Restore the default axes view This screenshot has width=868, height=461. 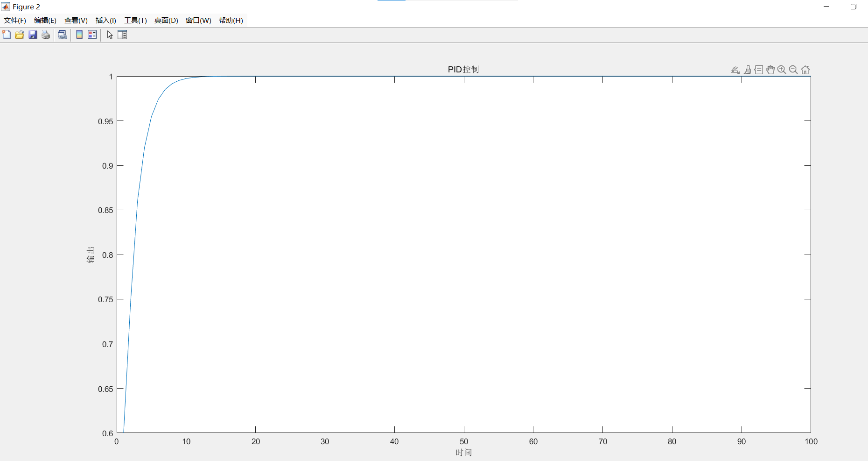(x=805, y=70)
